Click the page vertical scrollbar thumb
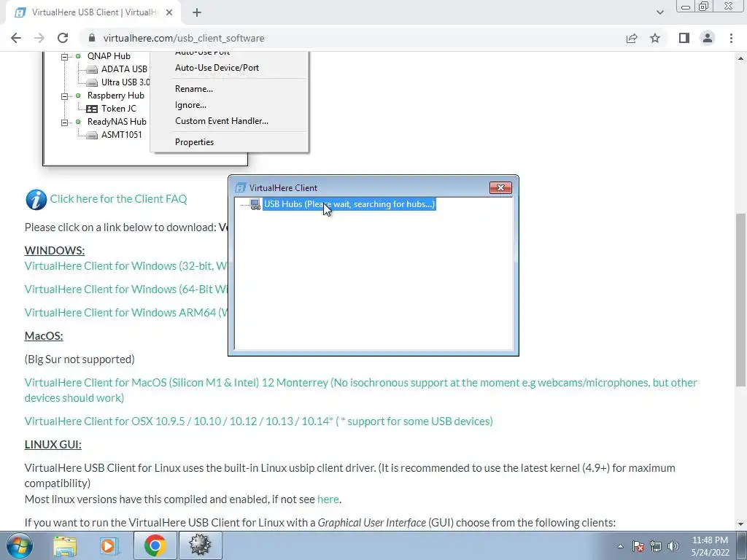 [741, 299]
